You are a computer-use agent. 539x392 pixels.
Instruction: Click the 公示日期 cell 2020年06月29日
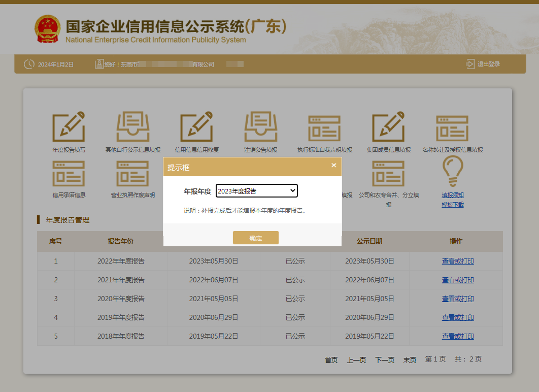369,317
